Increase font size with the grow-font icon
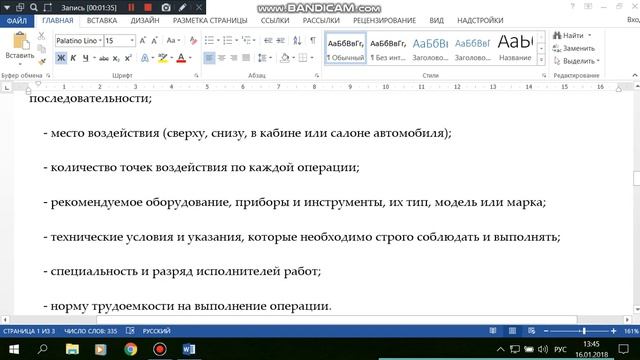The width and height of the screenshot is (640, 360). coord(142,40)
